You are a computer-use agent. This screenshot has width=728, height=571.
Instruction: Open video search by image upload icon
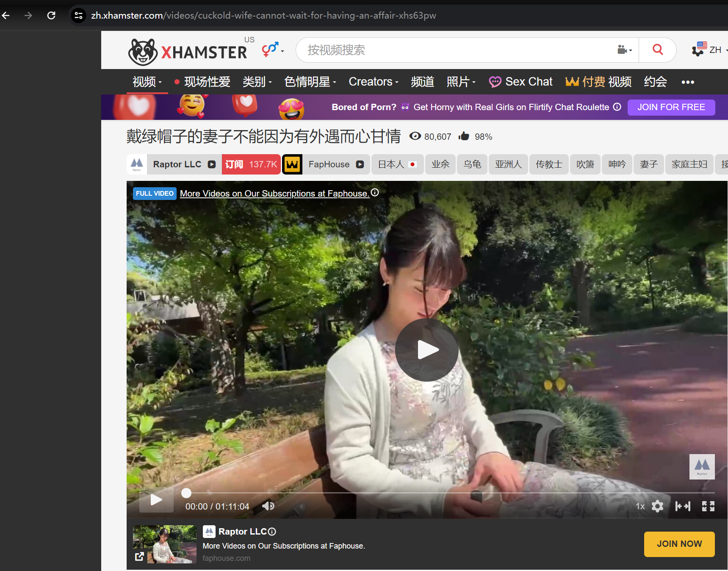tap(623, 50)
